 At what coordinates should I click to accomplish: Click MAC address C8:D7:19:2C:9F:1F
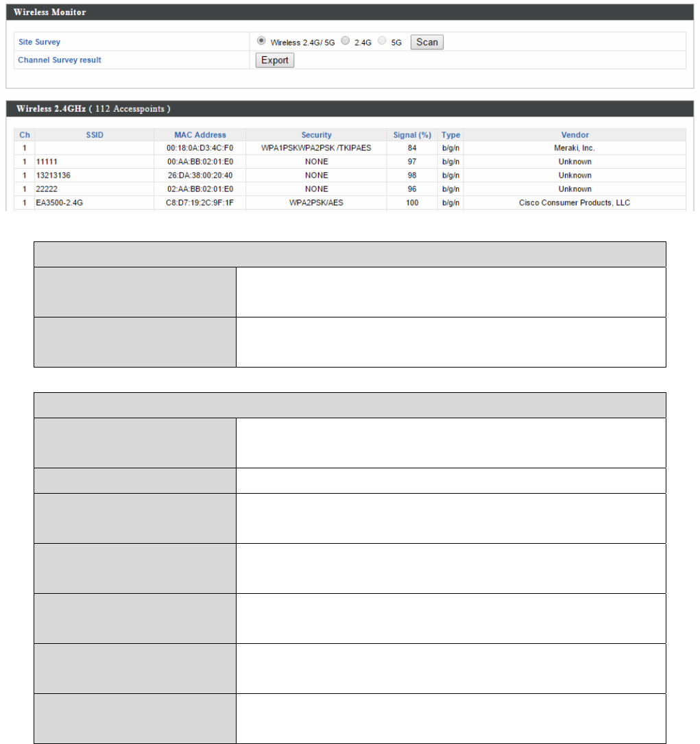(200, 203)
